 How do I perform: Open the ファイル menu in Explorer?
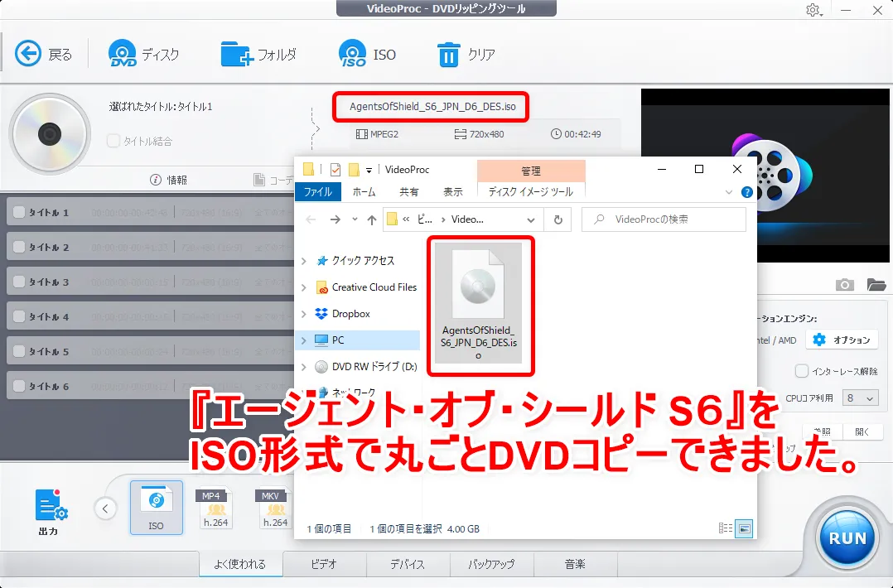[318, 192]
